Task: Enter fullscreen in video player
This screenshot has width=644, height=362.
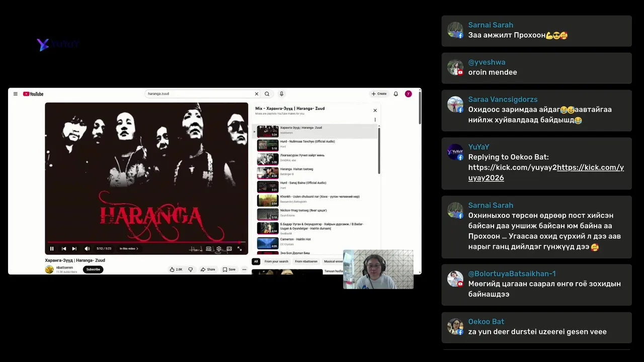Action: [x=239, y=248]
